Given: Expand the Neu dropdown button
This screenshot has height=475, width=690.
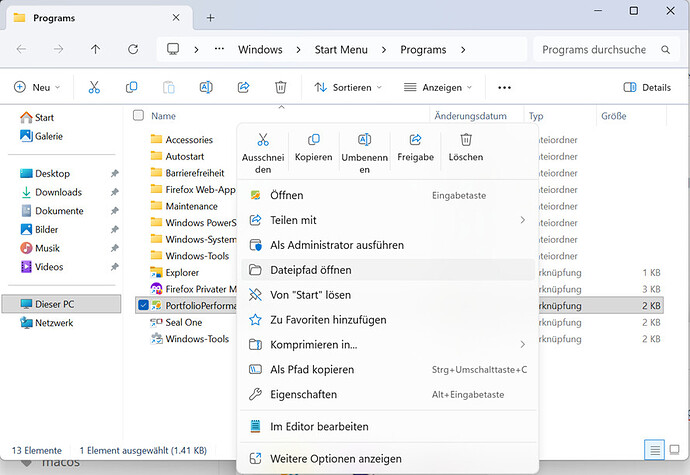Looking at the screenshot, I should pos(37,87).
